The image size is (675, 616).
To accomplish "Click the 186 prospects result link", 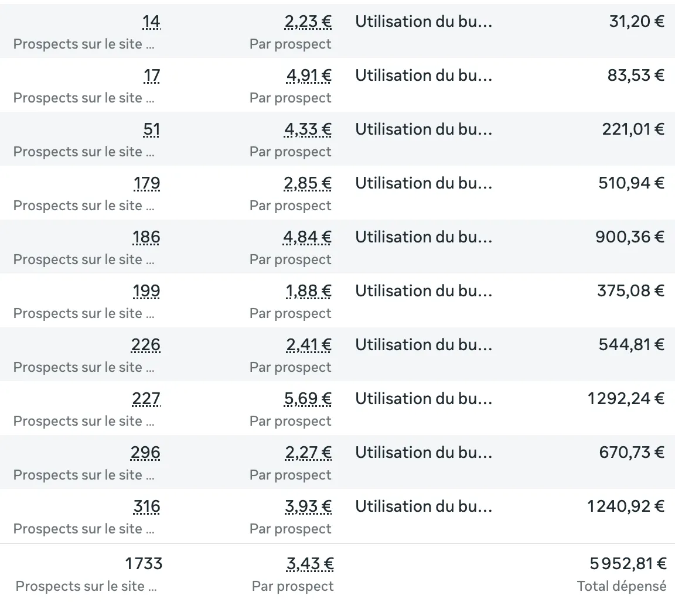I will tap(146, 238).
